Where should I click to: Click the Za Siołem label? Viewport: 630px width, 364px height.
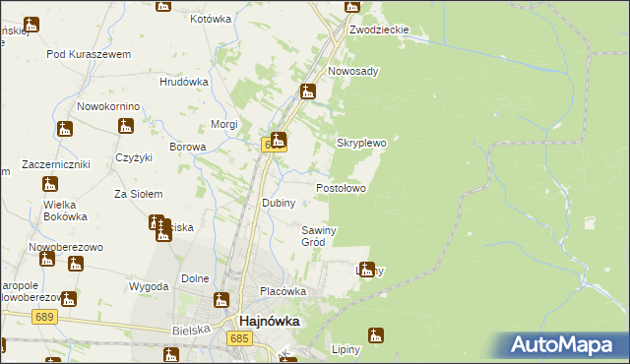[x=139, y=194]
